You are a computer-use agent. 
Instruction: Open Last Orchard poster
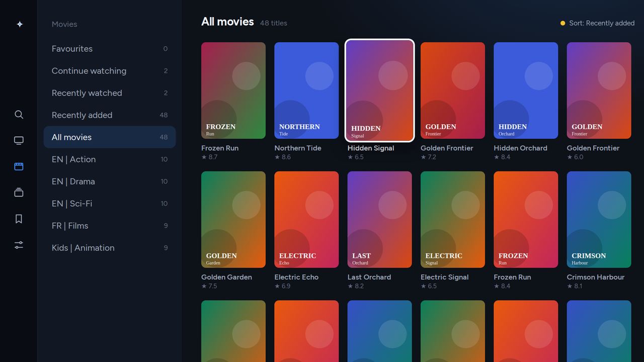(x=379, y=220)
